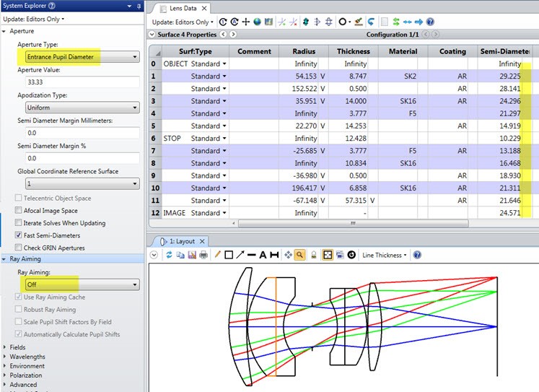The height and width of the screenshot is (392, 539).
Task: Toggle Automatically Calculate Pupil Shifts
Action: [x=18, y=334]
